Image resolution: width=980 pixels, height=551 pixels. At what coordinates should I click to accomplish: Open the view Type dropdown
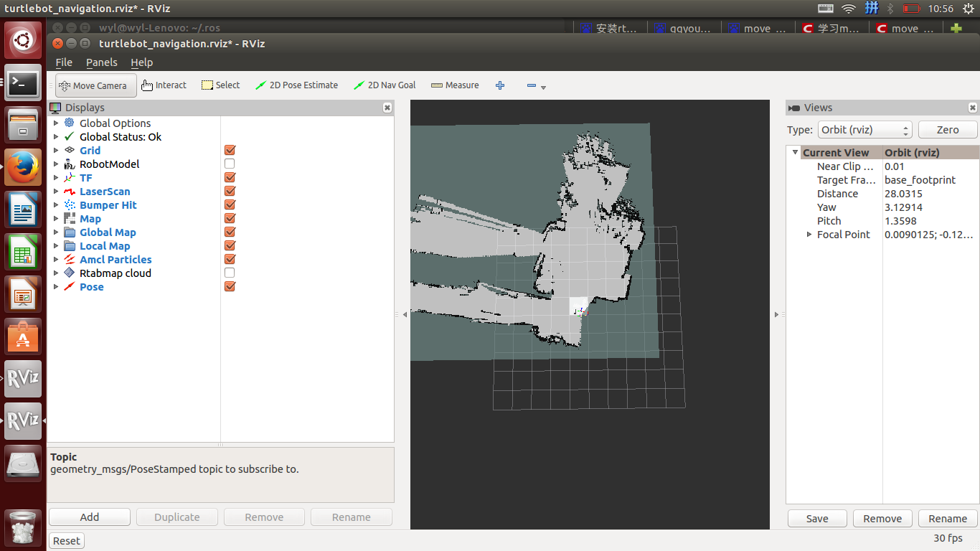point(864,130)
